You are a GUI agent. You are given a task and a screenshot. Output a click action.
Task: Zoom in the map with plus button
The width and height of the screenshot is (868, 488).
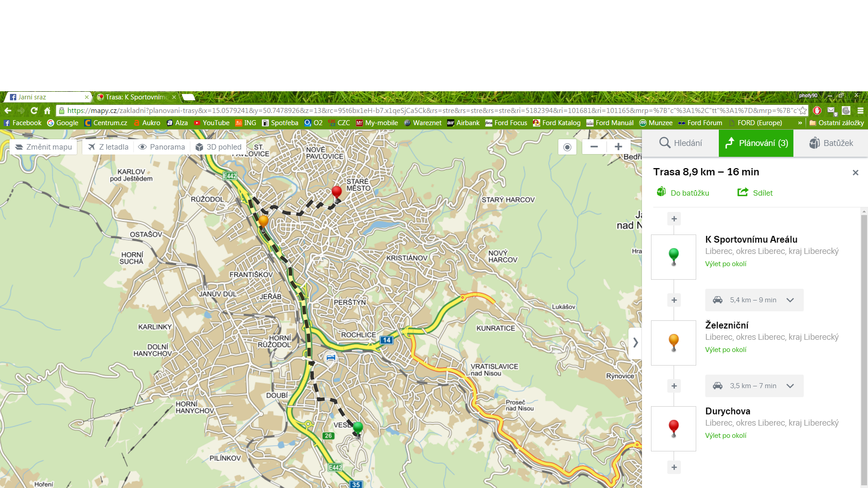[x=618, y=147]
